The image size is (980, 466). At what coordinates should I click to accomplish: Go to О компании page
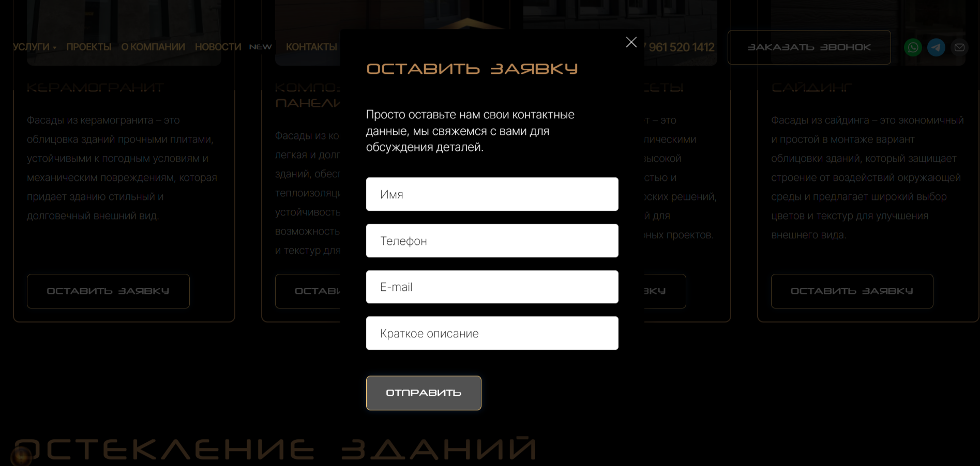pos(153,47)
